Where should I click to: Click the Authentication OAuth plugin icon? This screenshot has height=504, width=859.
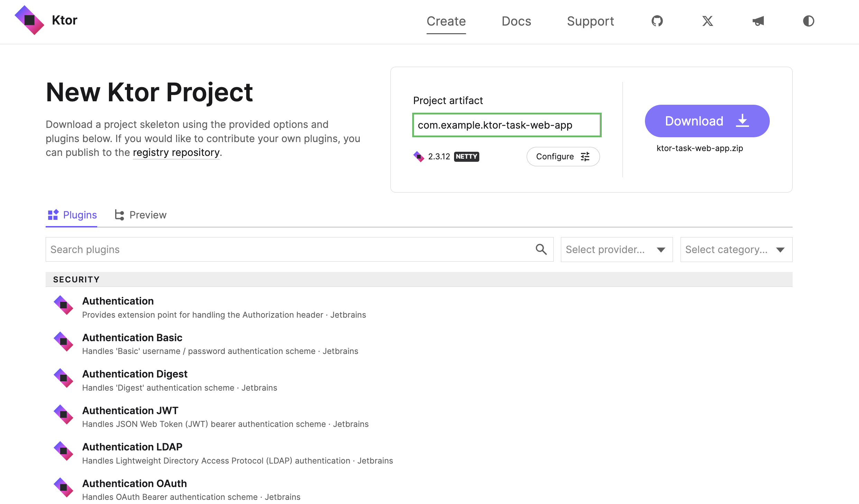click(x=64, y=488)
